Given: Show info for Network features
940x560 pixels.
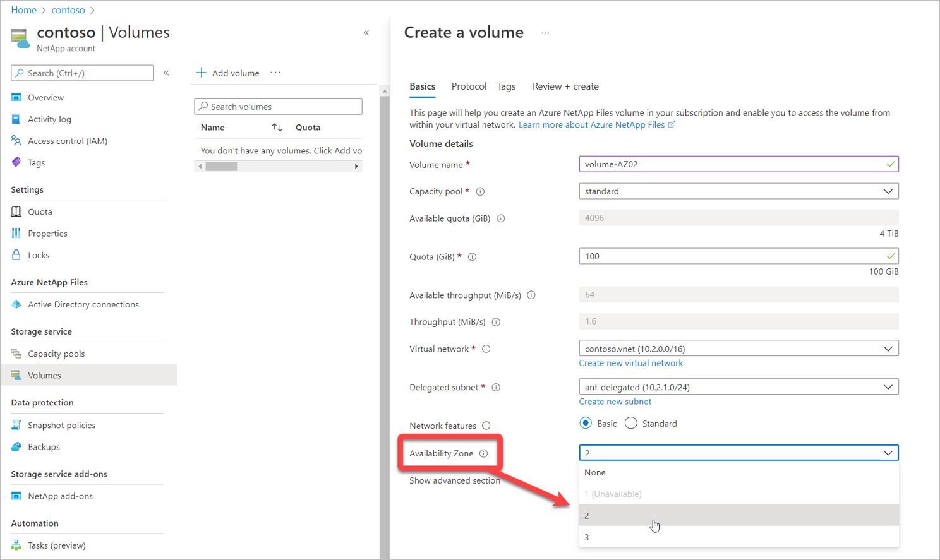Looking at the screenshot, I should (x=486, y=426).
